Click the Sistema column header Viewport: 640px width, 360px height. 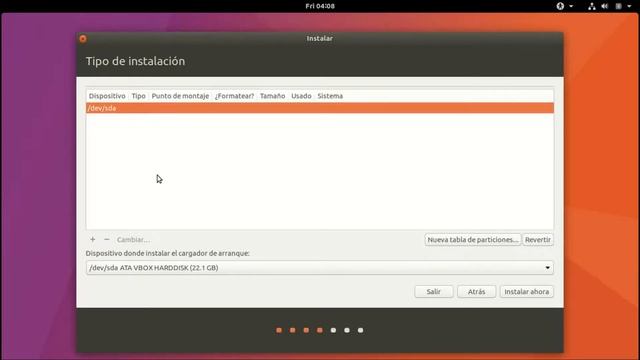coord(330,96)
